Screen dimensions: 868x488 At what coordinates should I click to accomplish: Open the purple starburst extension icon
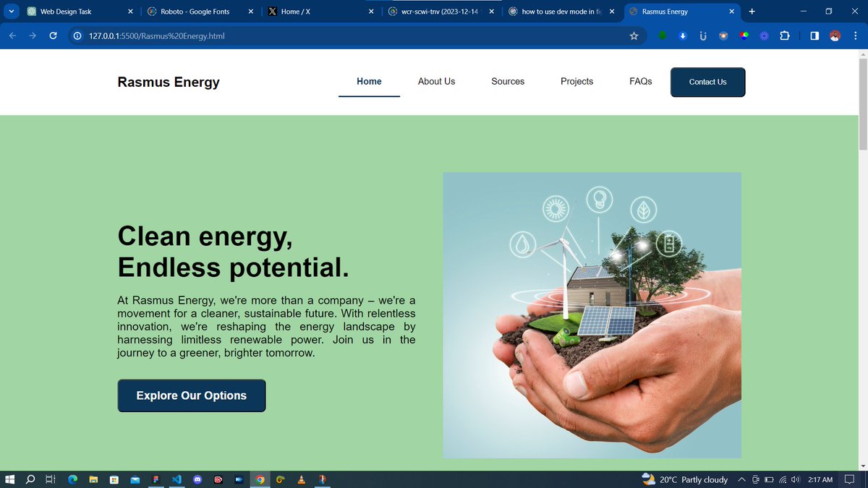pyautogui.click(x=764, y=35)
